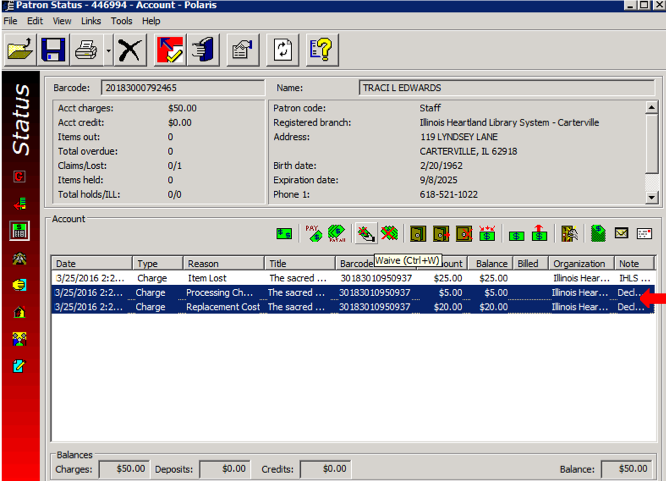666x481 pixels.
Task: Click the Waive charge icon
Action: coord(366,234)
